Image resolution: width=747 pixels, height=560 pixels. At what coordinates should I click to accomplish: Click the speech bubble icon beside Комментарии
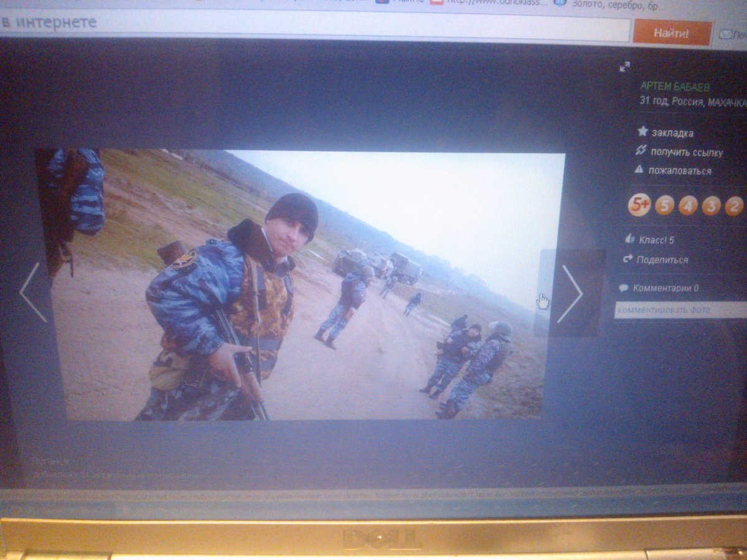tap(624, 288)
